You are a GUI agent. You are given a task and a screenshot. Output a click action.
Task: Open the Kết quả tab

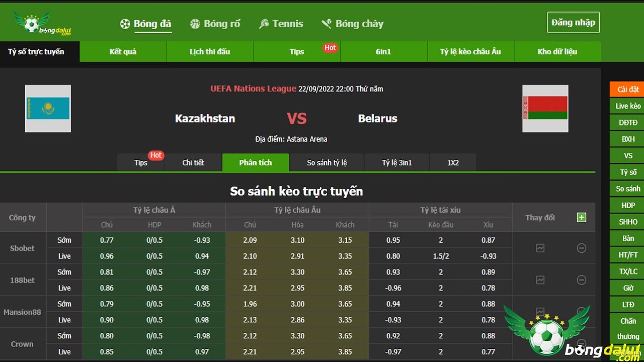[123, 51]
